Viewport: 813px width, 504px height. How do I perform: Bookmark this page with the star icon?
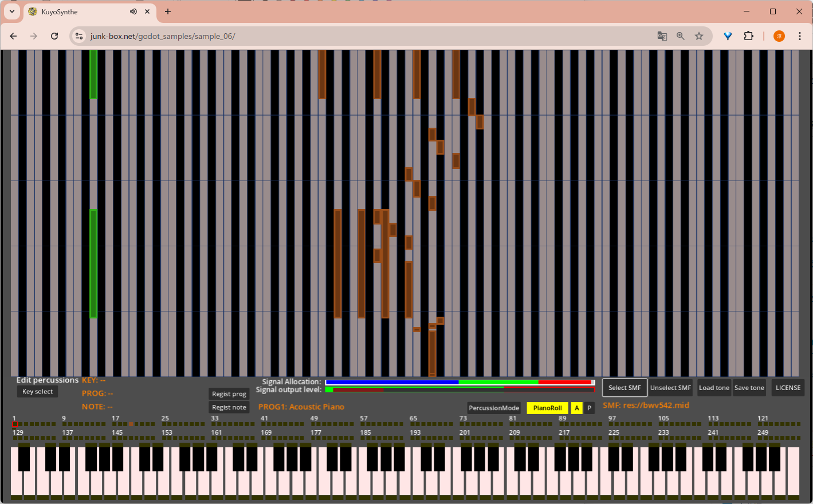(699, 36)
